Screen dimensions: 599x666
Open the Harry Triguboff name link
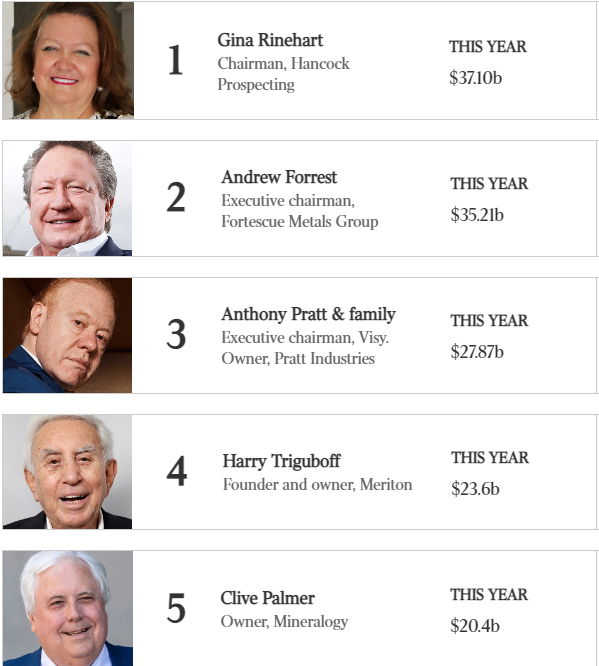click(281, 461)
